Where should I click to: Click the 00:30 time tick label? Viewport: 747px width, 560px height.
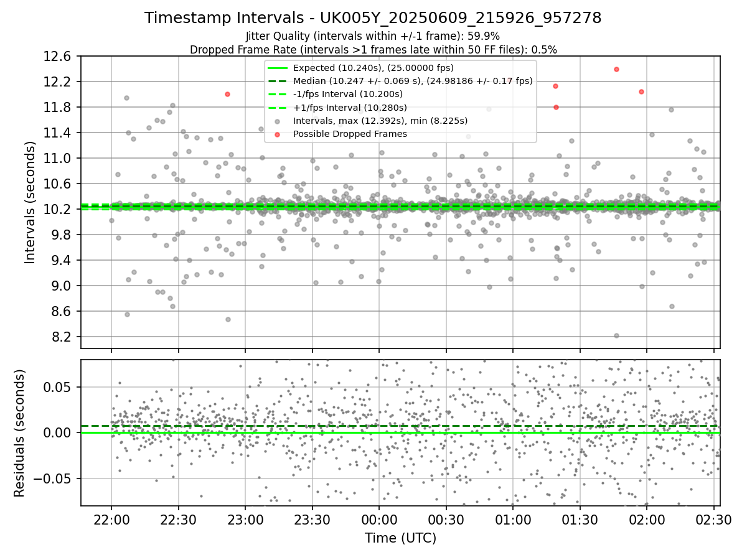coord(446,520)
